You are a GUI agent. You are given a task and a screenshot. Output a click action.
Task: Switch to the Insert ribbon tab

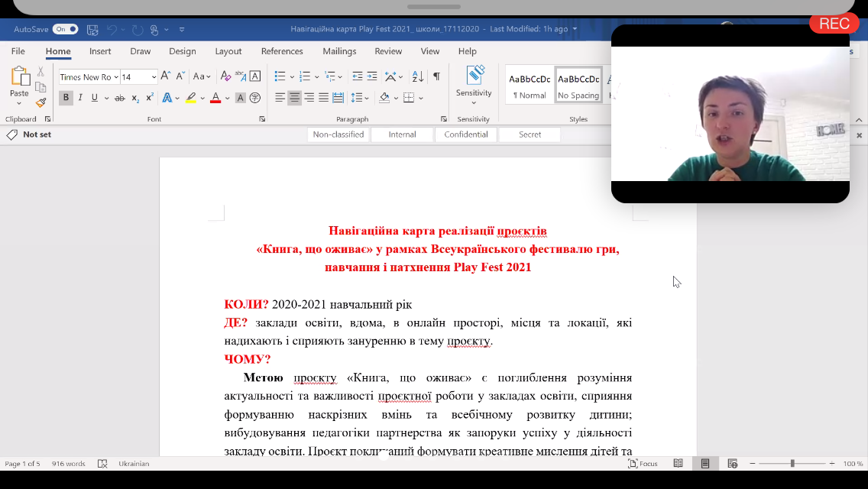tap(100, 51)
